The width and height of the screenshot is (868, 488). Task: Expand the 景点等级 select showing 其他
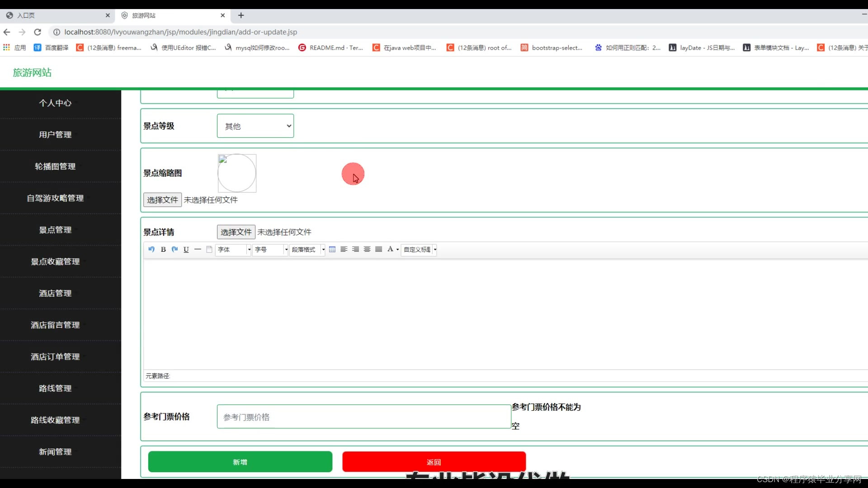(255, 126)
